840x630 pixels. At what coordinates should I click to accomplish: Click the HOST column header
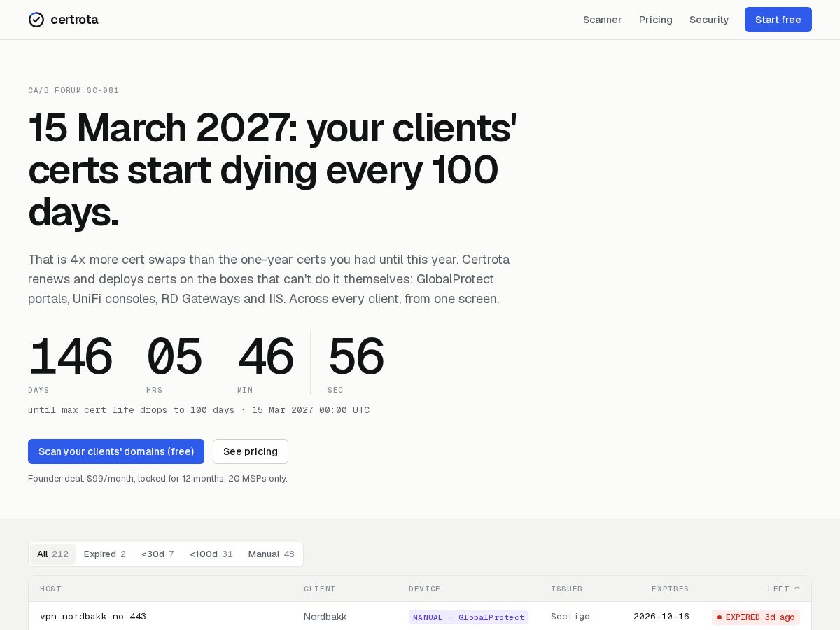(x=50, y=589)
